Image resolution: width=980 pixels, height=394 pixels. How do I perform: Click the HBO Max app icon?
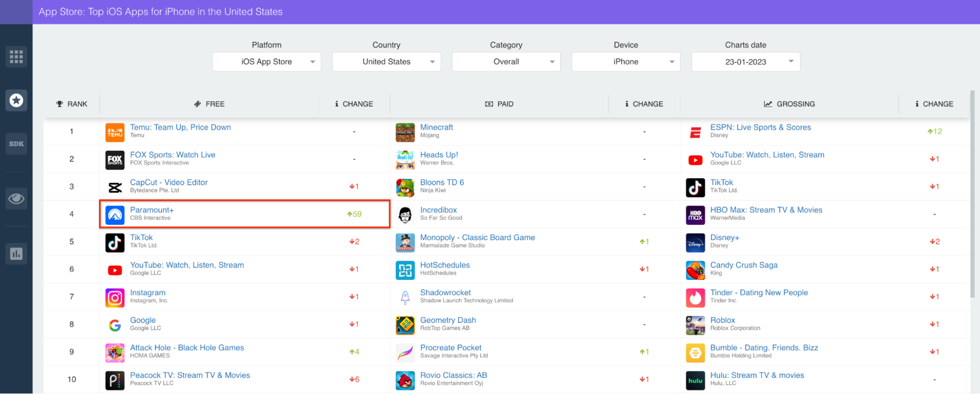click(x=695, y=215)
